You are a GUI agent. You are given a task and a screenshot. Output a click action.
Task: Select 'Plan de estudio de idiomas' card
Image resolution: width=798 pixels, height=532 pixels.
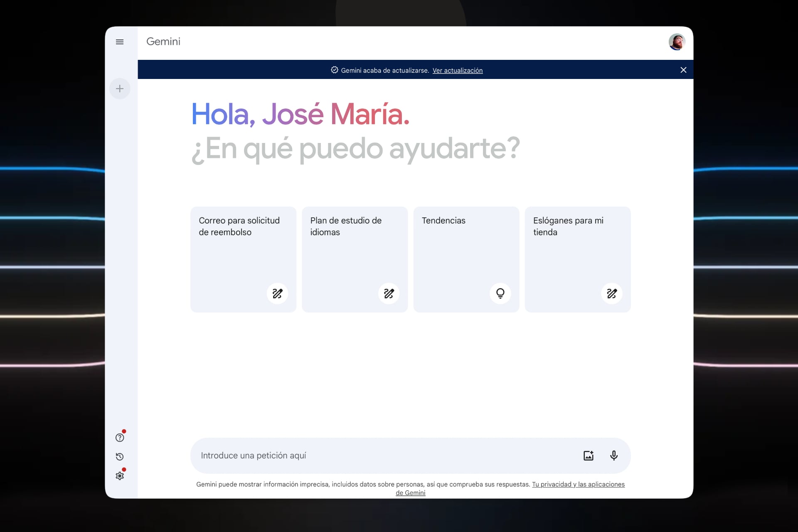click(x=355, y=259)
